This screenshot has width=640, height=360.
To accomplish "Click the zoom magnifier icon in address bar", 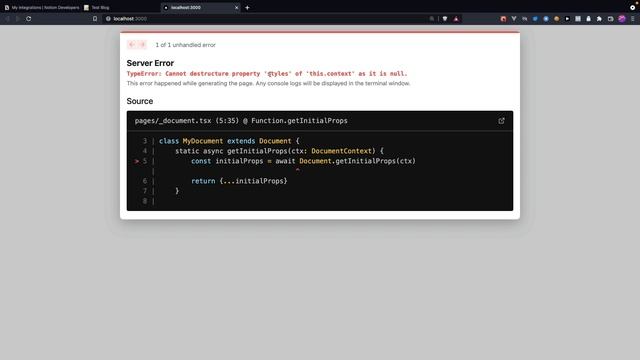I will pos(431,19).
